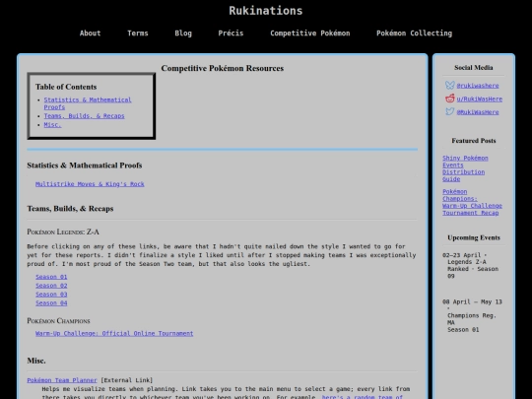Screen dimensions: 532x399
Task: Click the Champions Reg. MA Season 01 event
Action: [472, 315]
